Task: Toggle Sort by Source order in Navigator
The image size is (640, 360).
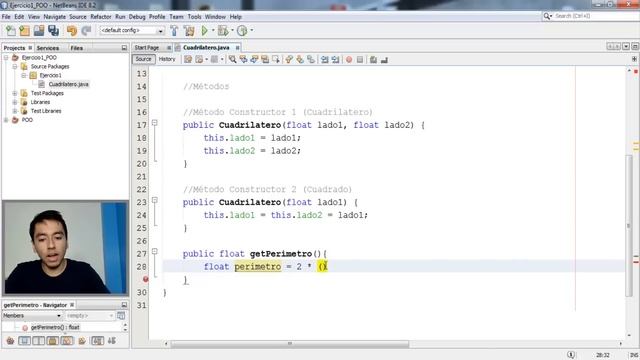Action: coord(112,340)
